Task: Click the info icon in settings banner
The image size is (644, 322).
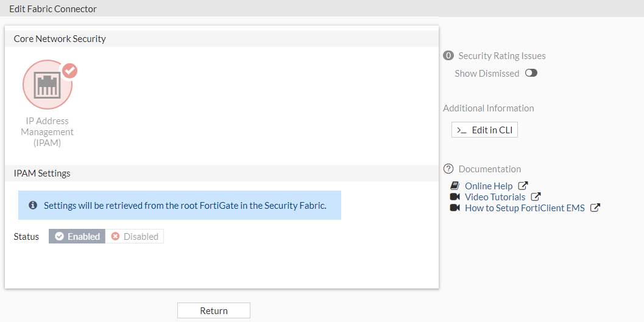Action: coord(33,206)
